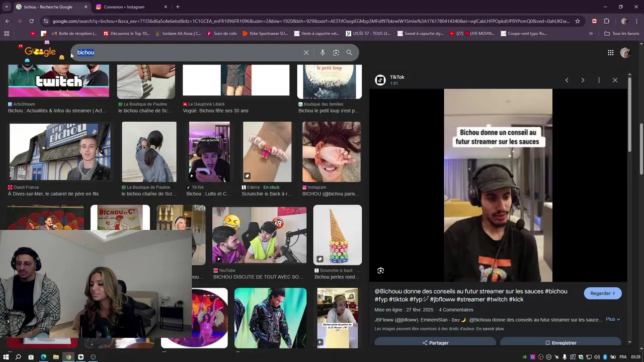Open Tous les favoris folder

point(622,34)
